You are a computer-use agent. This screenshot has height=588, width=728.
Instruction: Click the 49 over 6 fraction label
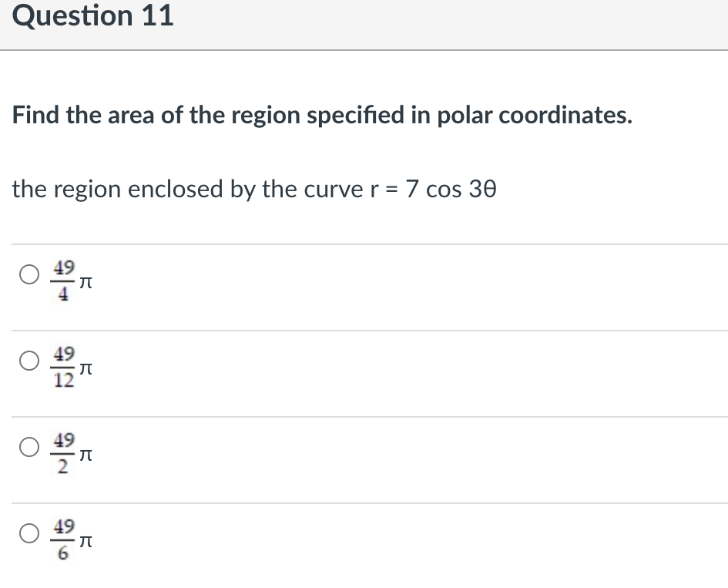63,539
